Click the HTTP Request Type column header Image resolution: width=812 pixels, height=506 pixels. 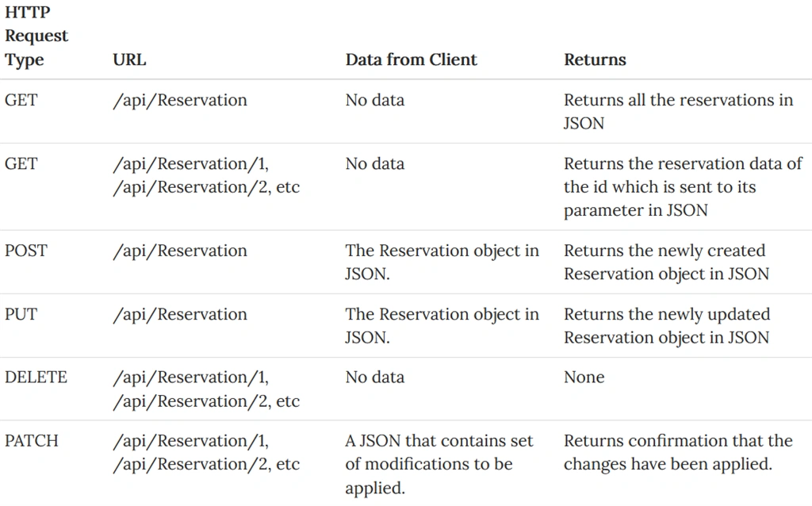coord(36,36)
